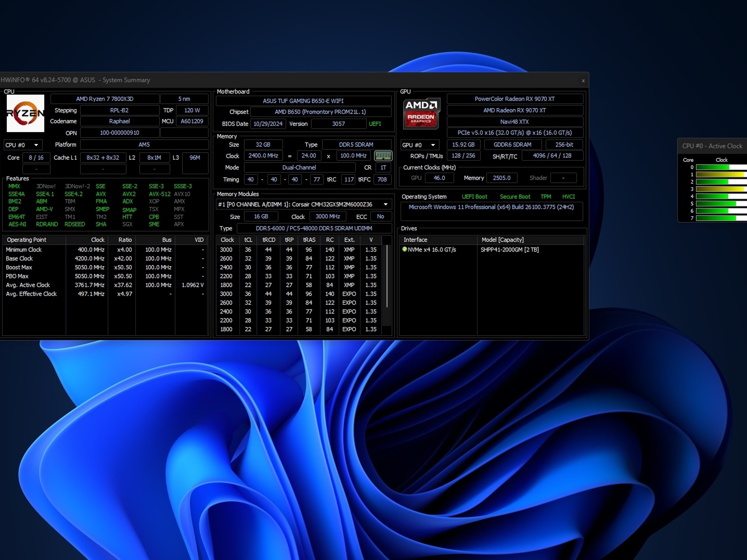Click the CPU #0 - Active Clock title bar
This screenshot has width=747, height=560.
712,146
